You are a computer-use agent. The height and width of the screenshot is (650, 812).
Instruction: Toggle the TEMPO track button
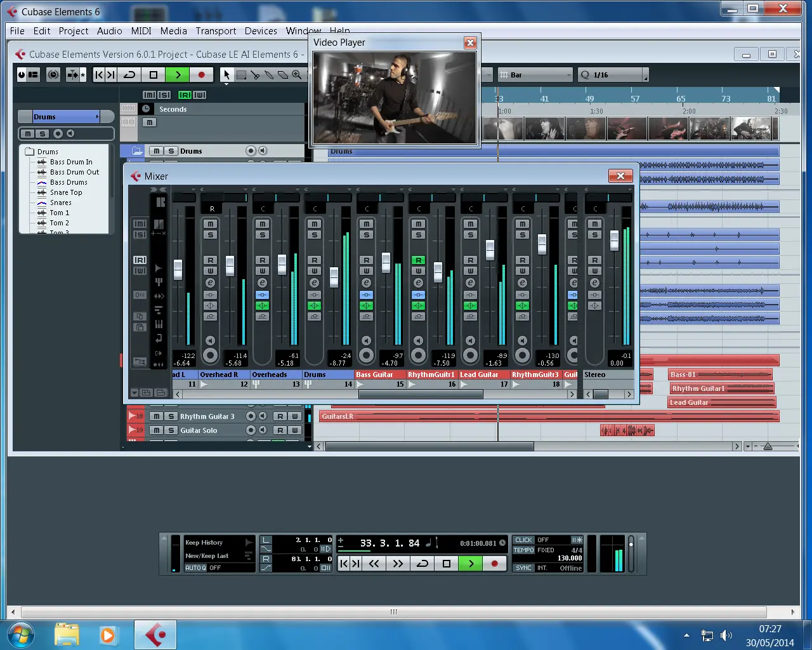524,550
